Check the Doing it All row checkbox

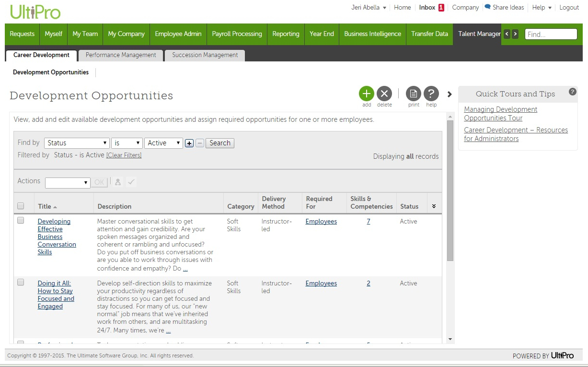[21, 283]
